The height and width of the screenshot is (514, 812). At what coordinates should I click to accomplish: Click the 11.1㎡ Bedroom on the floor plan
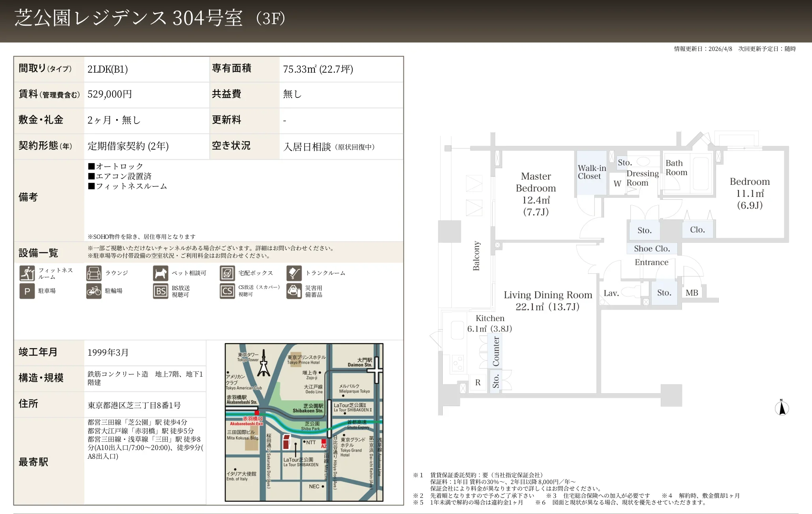pyautogui.click(x=750, y=193)
